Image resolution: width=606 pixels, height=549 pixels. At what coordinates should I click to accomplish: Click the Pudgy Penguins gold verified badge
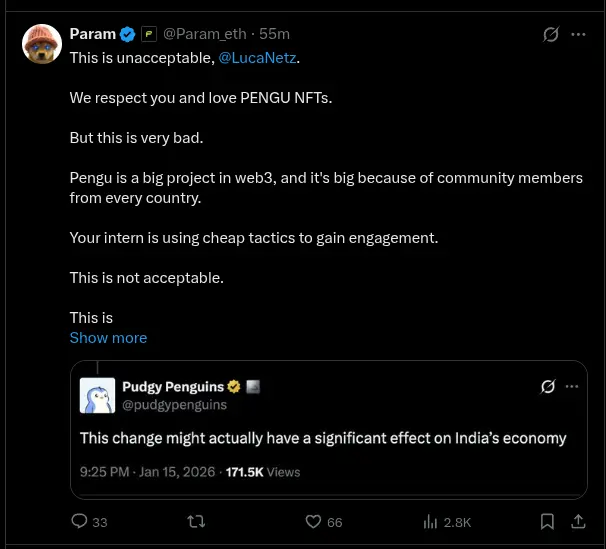[234, 387]
